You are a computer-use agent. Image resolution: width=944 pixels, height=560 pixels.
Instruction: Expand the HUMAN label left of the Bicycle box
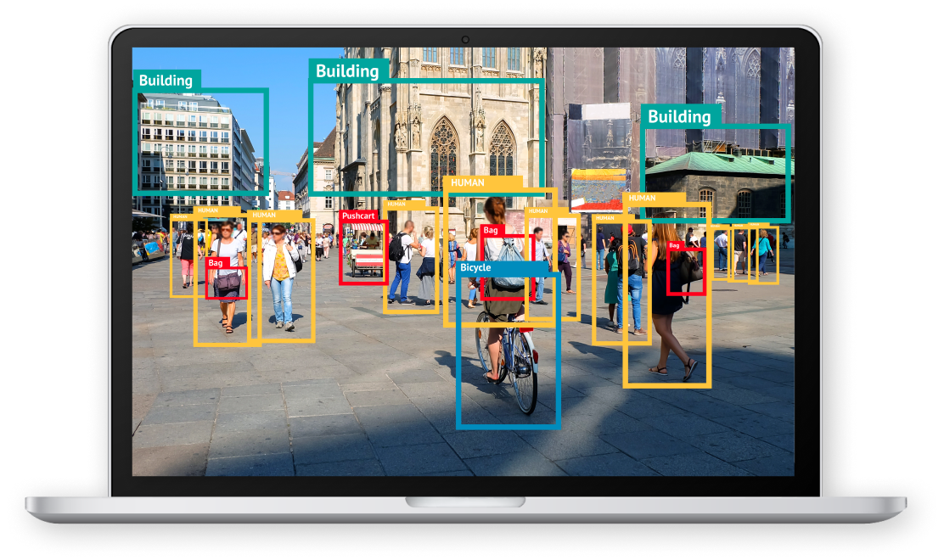537,212
